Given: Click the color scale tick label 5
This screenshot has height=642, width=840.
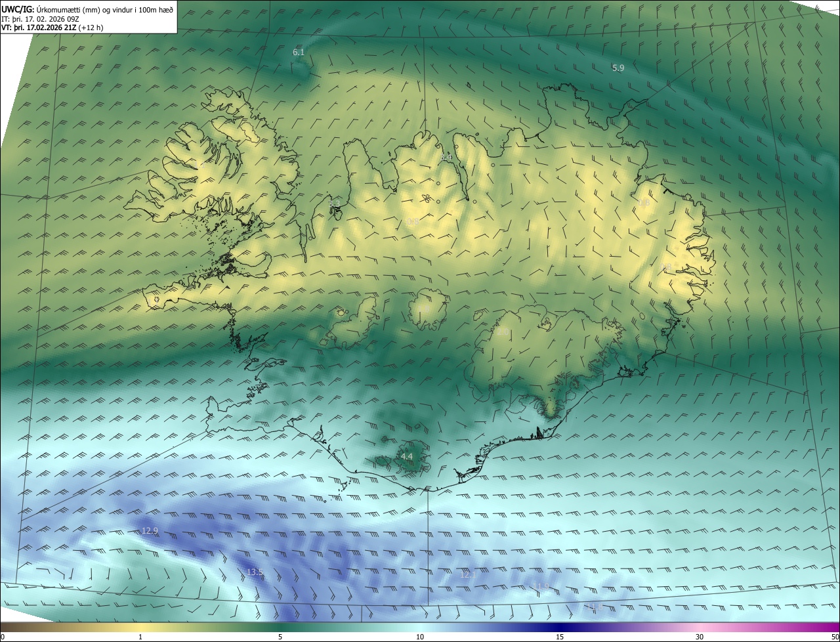Looking at the screenshot, I should 280,637.
